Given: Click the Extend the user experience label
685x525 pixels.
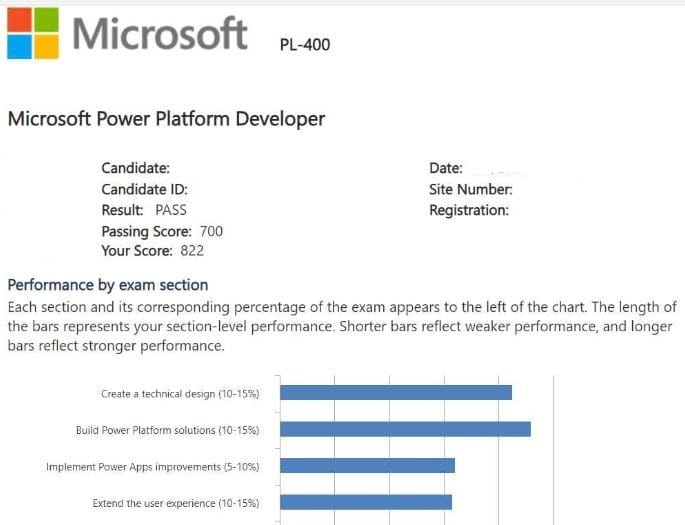Looking at the screenshot, I should (x=176, y=503).
